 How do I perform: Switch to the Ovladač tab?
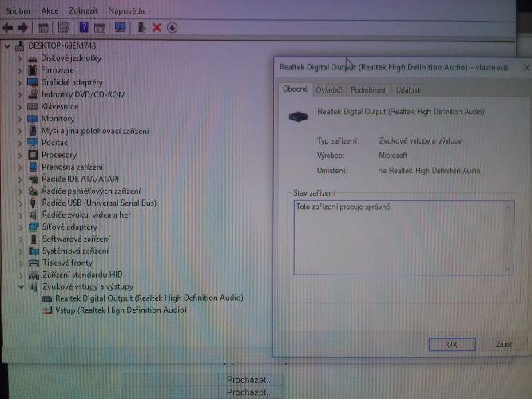pyautogui.click(x=329, y=90)
